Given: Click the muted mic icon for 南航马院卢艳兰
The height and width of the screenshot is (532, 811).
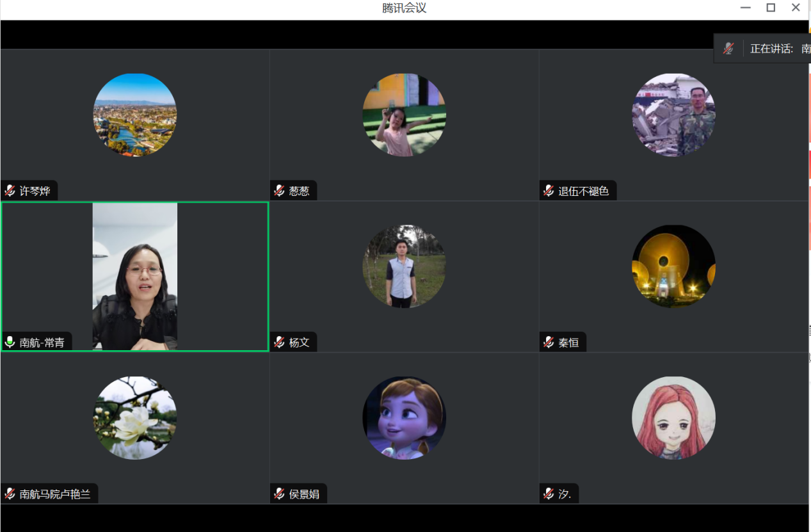Looking at the screenshot, I should (10, 494).
